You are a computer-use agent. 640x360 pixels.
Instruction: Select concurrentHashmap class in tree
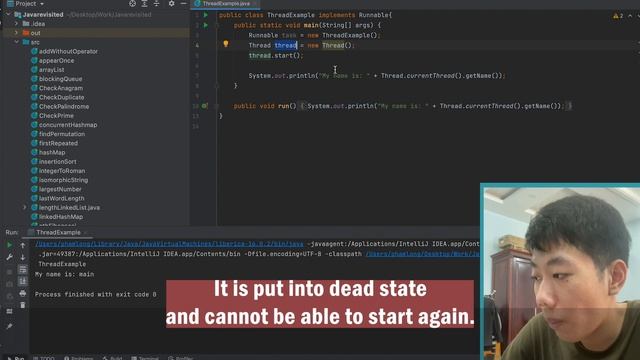(68, 125)
